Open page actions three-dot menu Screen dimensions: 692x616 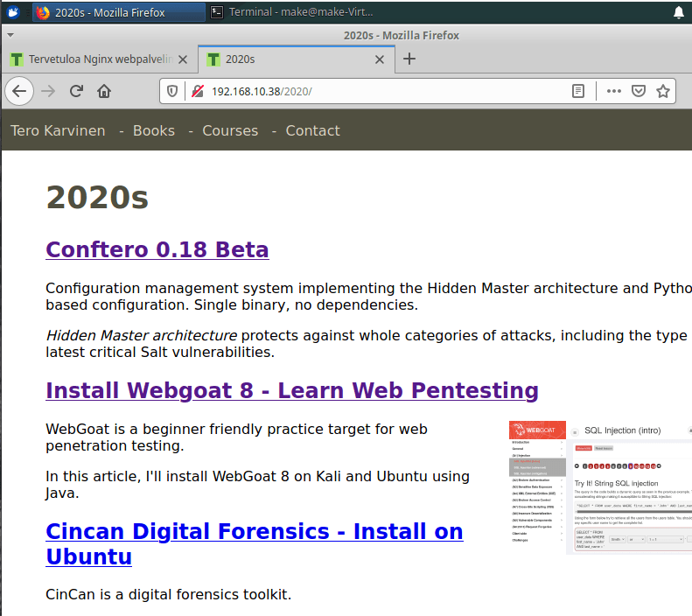point(614,91)
